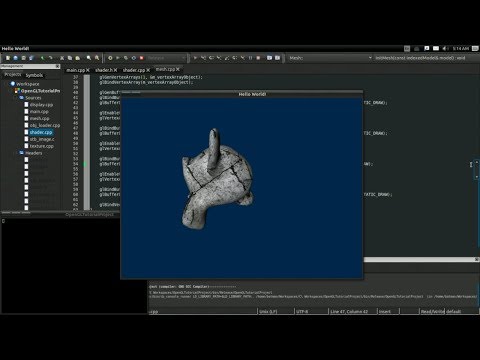Screen dimensions: 480x360
Task: Click the Read/Write status entry
Action: (432, 312)
